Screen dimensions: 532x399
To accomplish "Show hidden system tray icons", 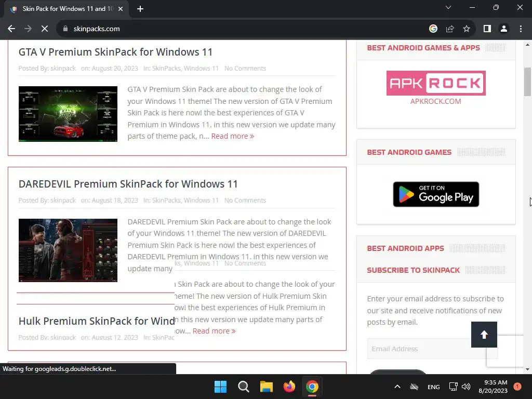I will point(397,387).
